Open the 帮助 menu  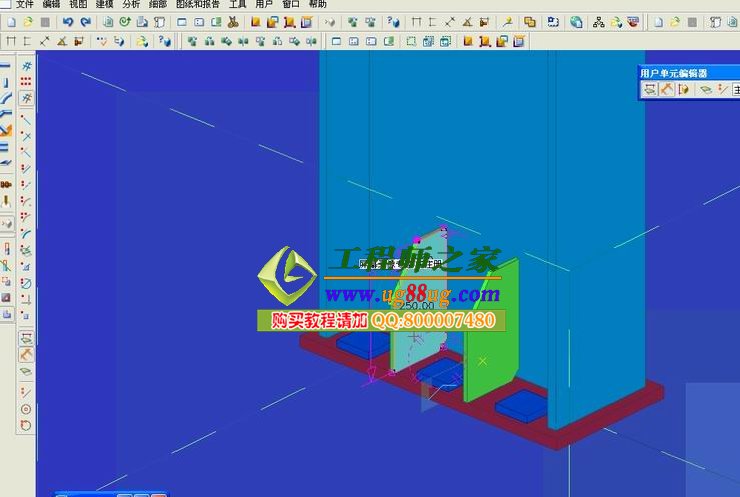317,5
